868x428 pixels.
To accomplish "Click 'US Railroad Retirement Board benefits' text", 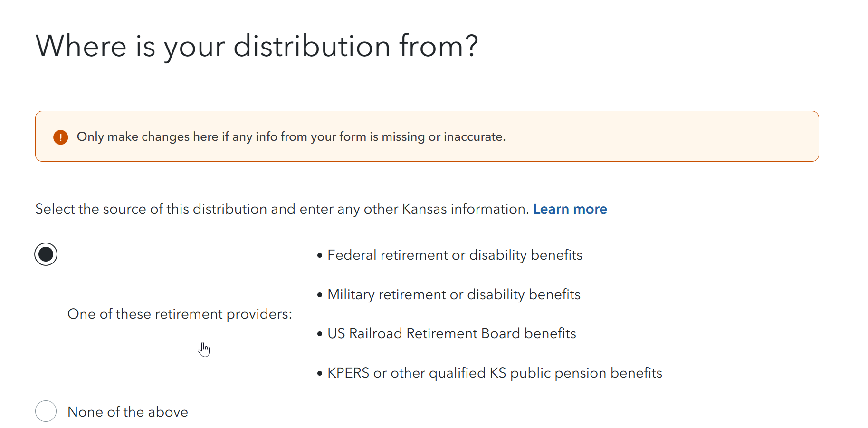I will pos(451,334).
